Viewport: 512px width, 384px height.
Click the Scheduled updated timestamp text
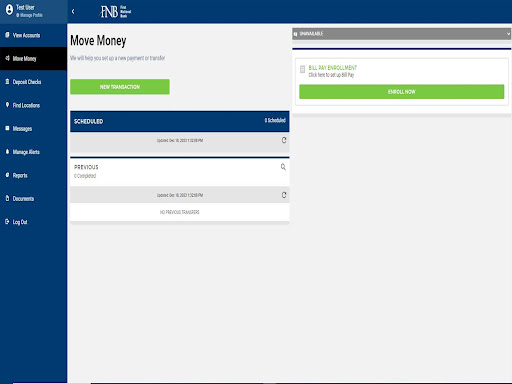point(180,140)
